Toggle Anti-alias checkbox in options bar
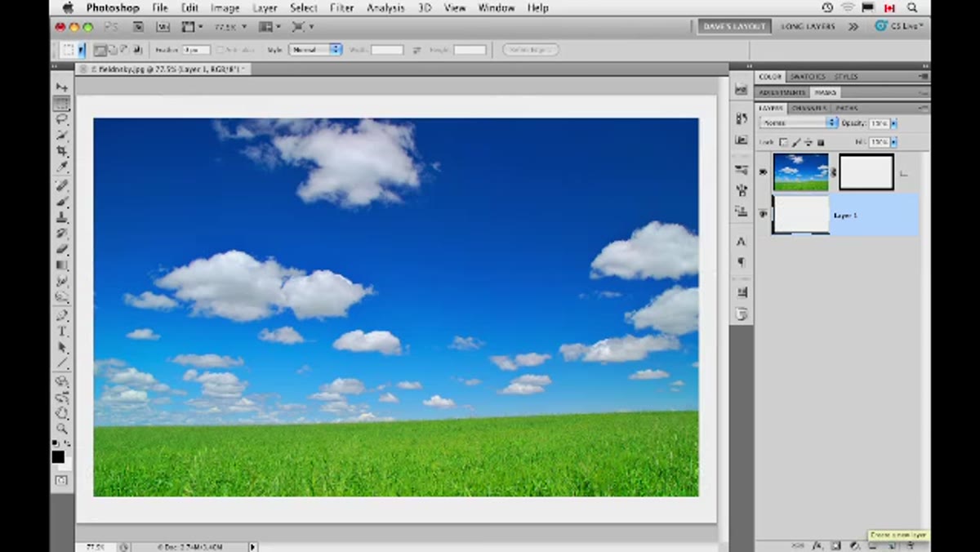The height and width of the screenshot is (552, 980). (x=220, y=50)
